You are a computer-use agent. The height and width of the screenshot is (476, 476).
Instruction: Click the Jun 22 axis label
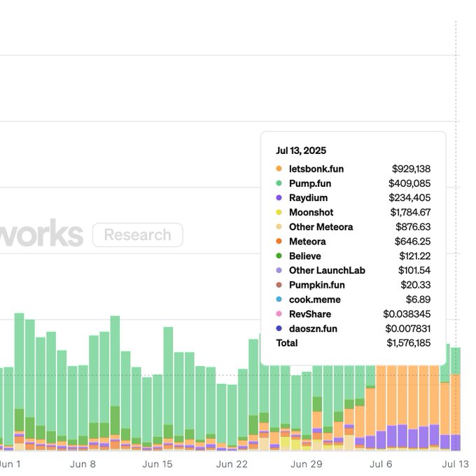(232, 463)
